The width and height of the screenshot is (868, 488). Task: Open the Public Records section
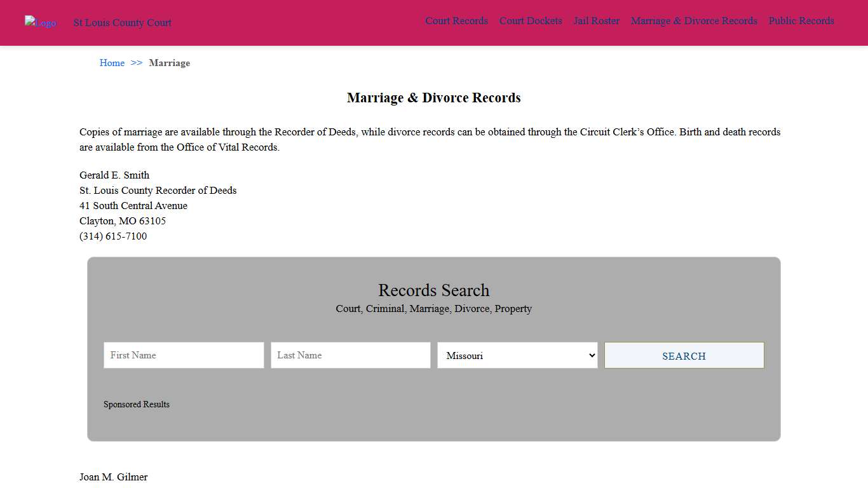[x=801, y=21]
